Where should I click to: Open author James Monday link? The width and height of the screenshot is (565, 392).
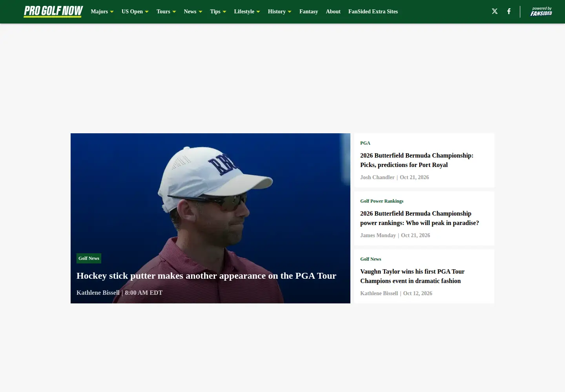378,236
